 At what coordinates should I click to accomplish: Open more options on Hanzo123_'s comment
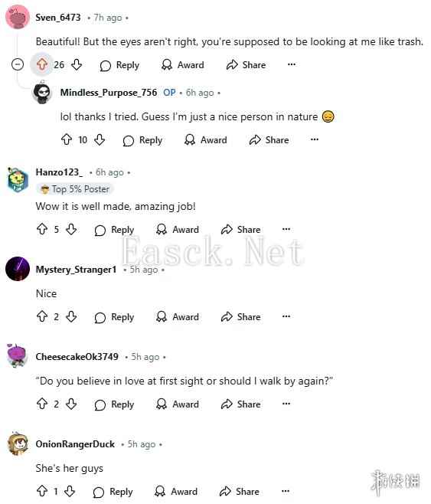(286, 229)
